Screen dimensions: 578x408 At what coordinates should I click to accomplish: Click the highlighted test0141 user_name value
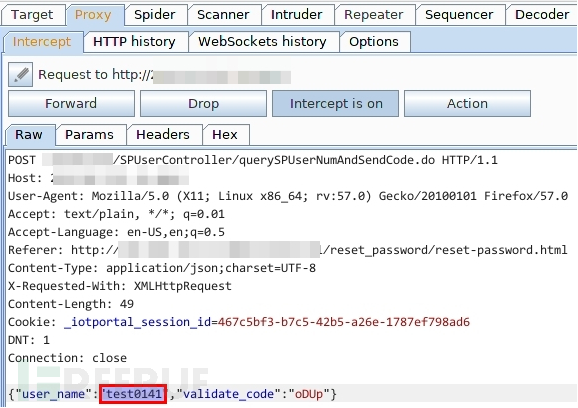tap(133, 394)
